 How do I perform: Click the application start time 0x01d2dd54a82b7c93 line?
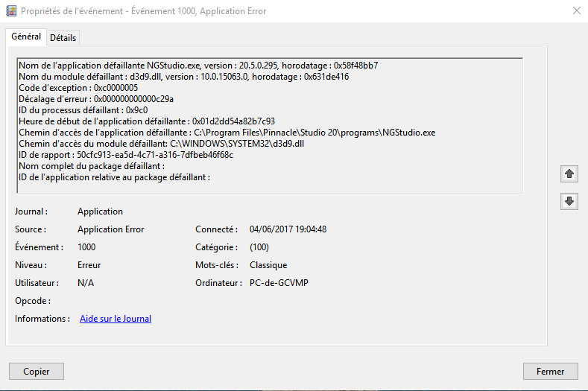coord(147,121)
